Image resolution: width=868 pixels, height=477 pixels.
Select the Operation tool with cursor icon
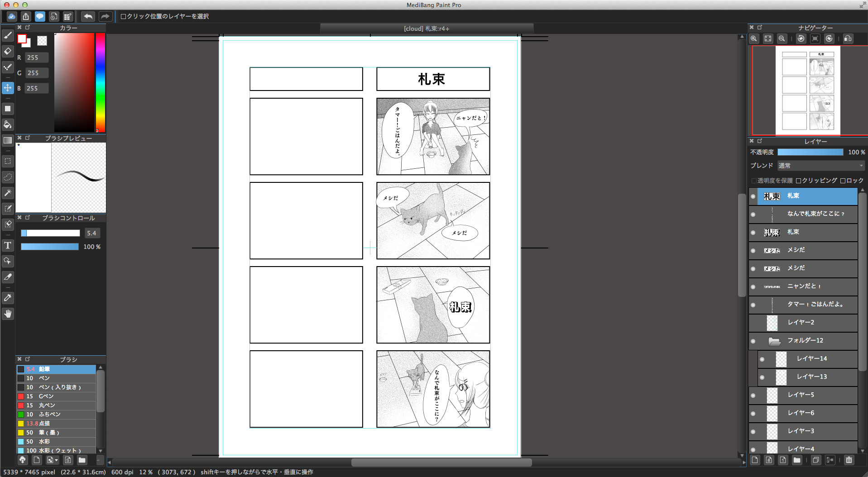[x=8, y=261]
